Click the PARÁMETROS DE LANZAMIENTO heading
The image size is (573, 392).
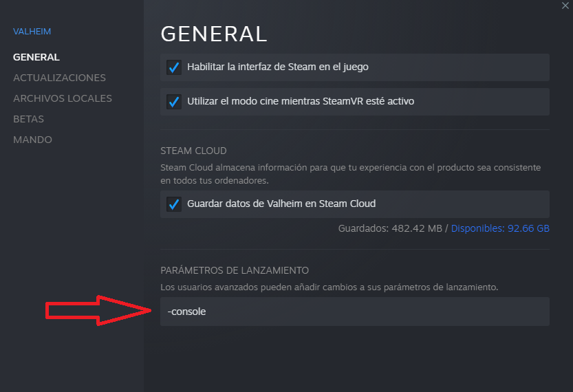(x=235, y=270)
